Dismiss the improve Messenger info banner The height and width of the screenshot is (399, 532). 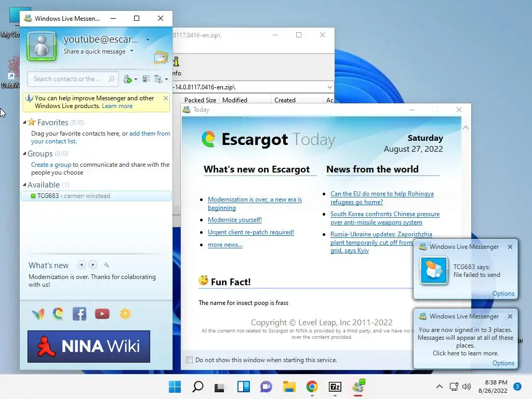click(x=166, y=98)
